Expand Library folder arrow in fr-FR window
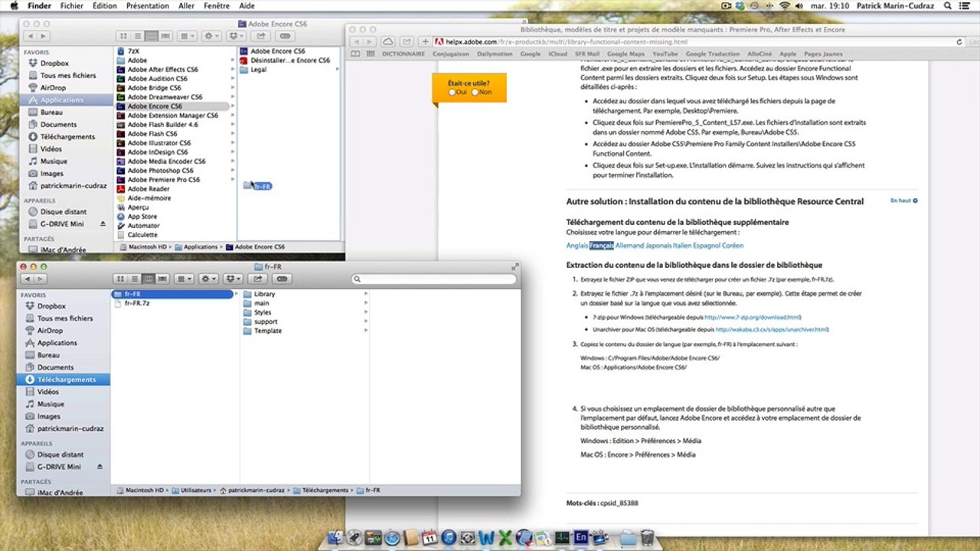Image resolution: width=980 pixels, height=551 pixels. [x=366, y=294]
